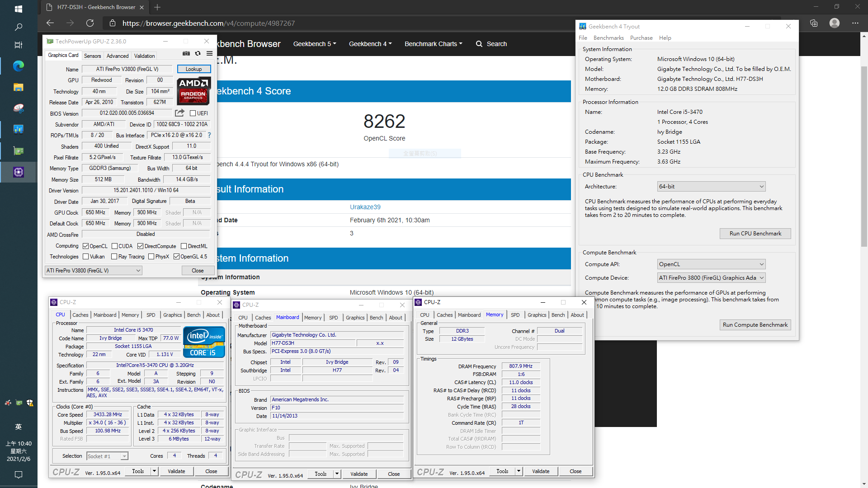Open Socket #1 selection dropdown in CPU-Z
The width and height of the screenshot is (868, 488).
pos(107,456)
